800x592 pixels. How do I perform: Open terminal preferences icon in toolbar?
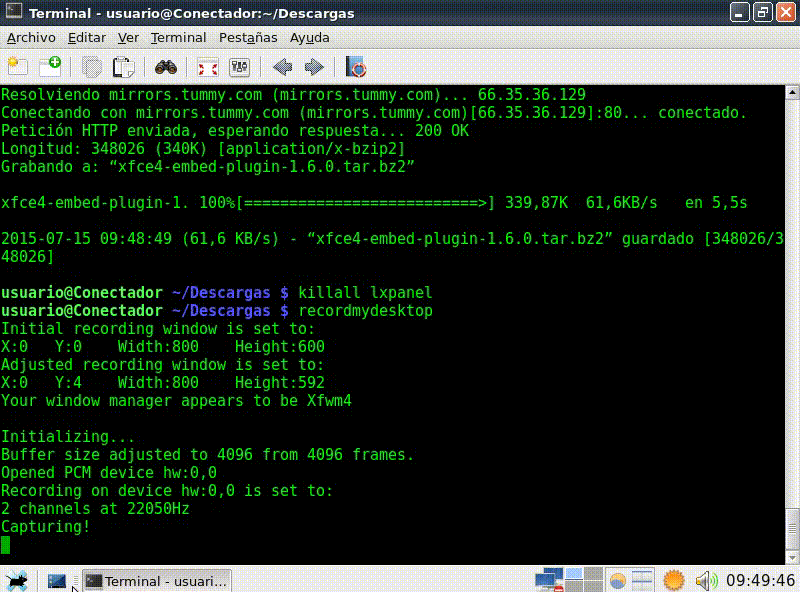239,67
